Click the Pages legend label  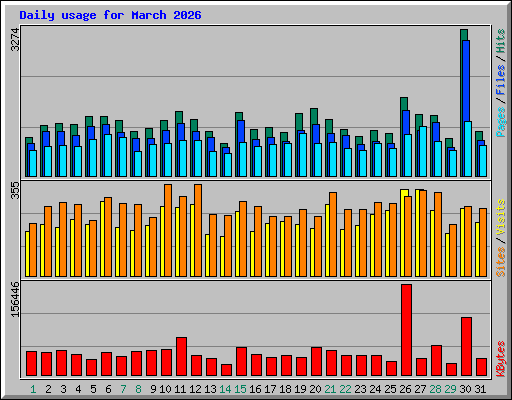point(501,122)
